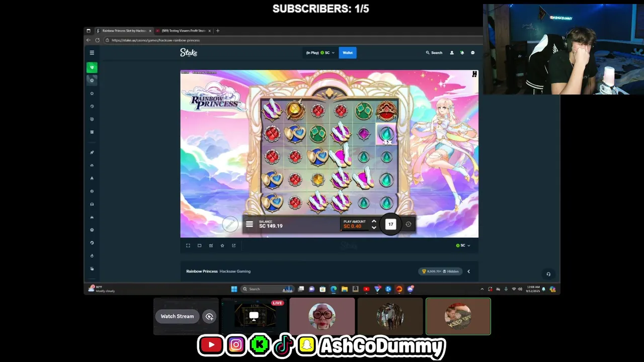Open the chat bubble icon in header
This screenshot has height=362, width=644.
coord(472,52)
